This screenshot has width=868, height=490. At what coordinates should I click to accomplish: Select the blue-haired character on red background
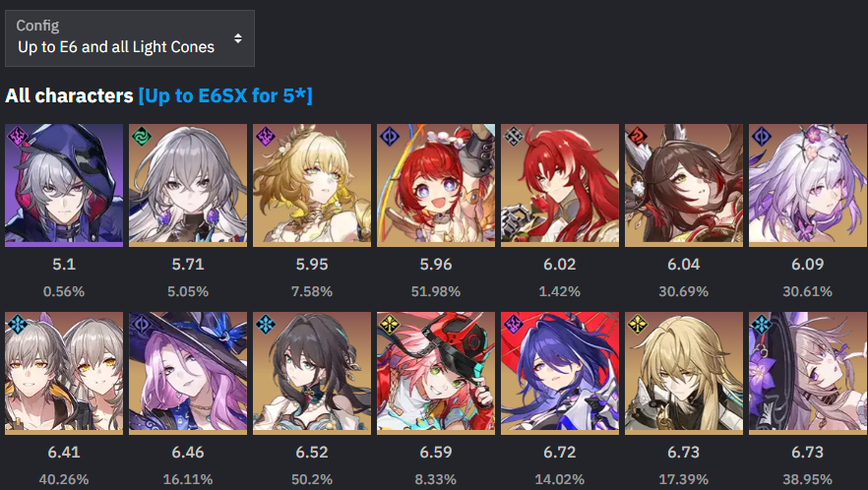[x=560, y=373]
